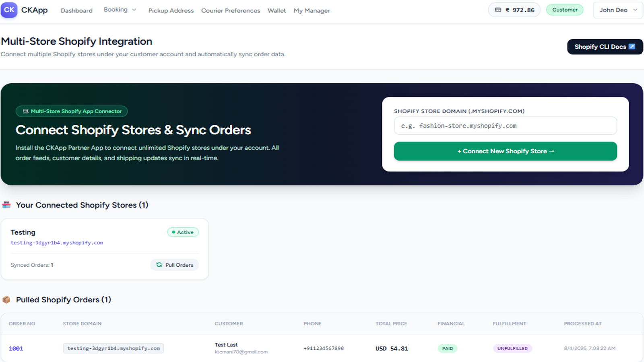644x362 pixels.
Task: Open the testing-3dgyr1b4.myshopify.com store link
Action: (x=57, y=243)
